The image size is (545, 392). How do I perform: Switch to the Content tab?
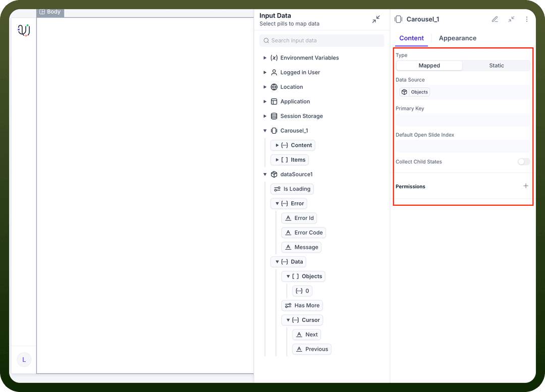[x=411, y=38]
